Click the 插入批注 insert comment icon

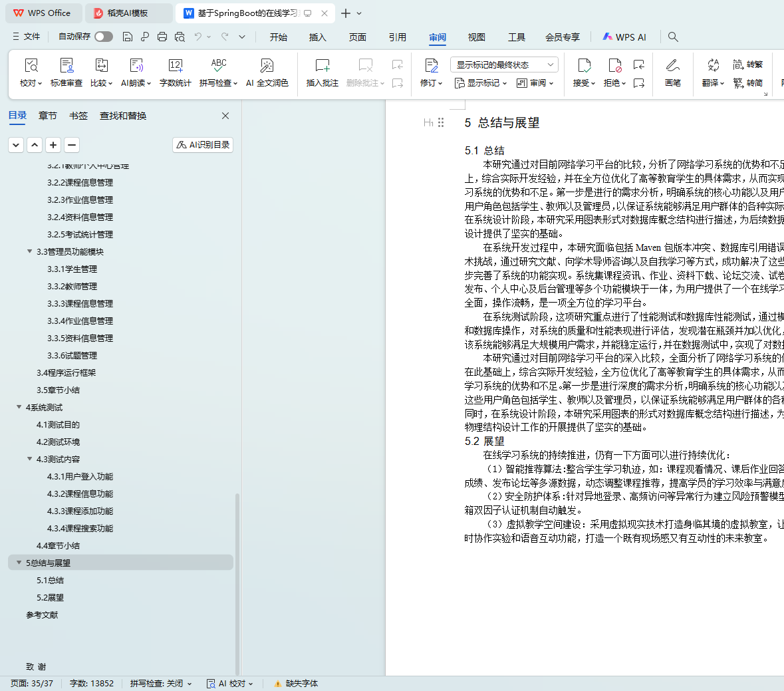point(322,66)
